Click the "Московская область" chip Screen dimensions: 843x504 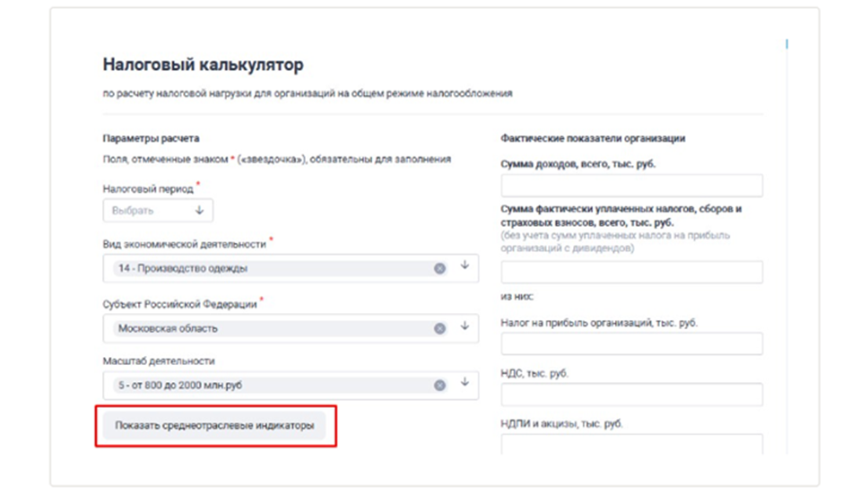[168, 328]
